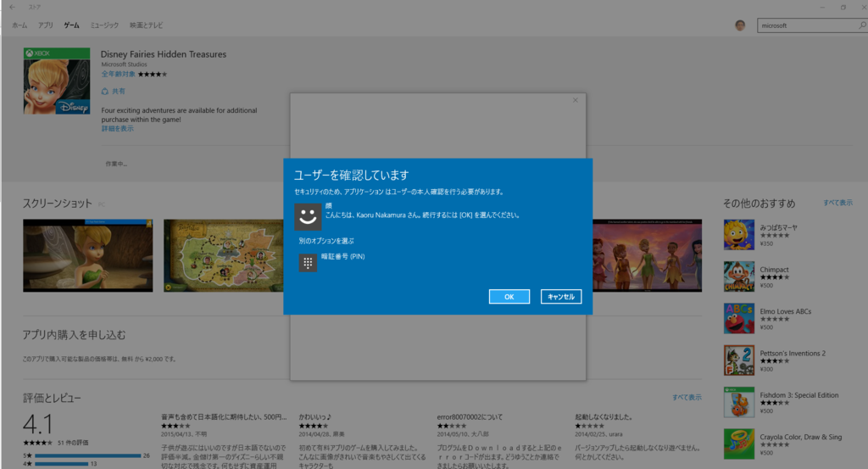Open the Tinker Bell close-up screenshot

pyautogui.click(x=88, y=255)
